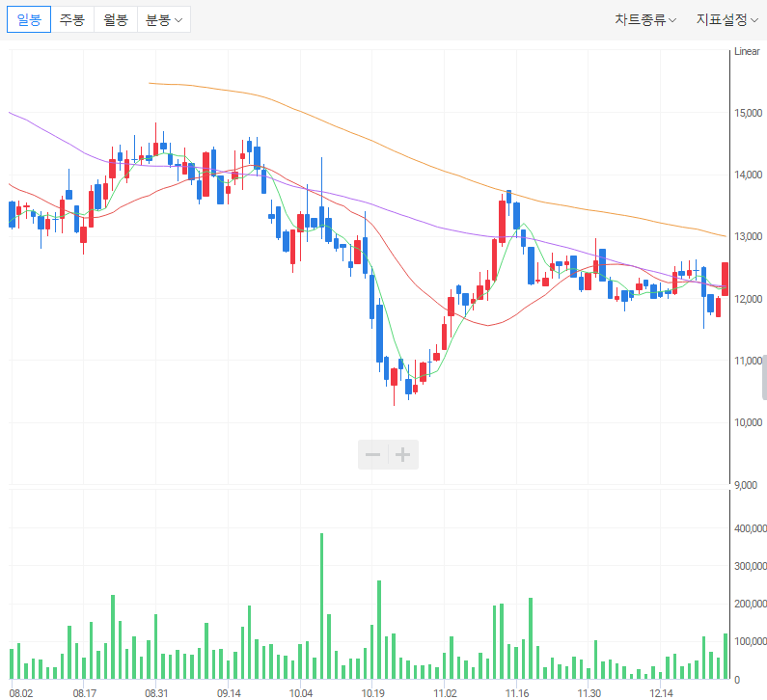The image size is (767, 700).
Task: Click the 400,000 volume axis label
Action: point(751,528)
